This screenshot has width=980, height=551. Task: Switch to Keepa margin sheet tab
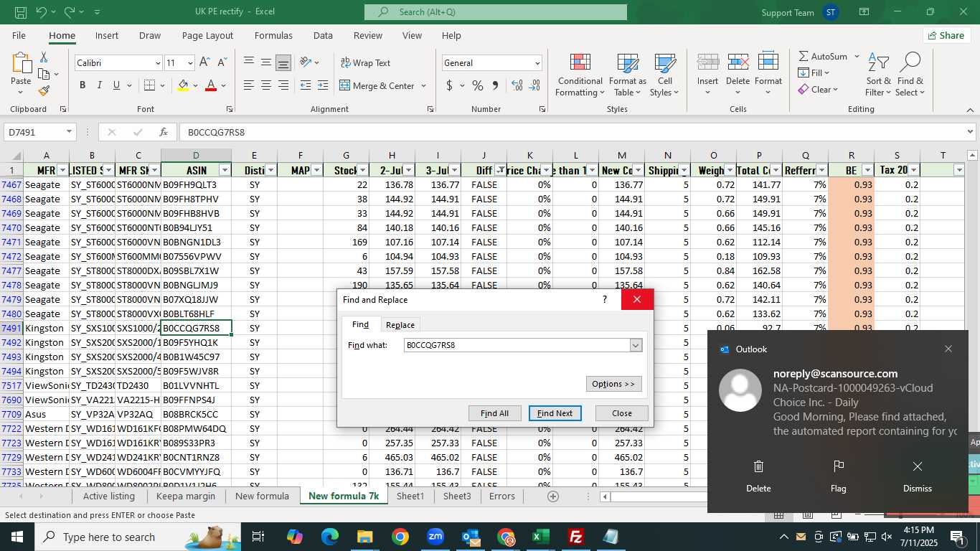click(x=186, y=496)
